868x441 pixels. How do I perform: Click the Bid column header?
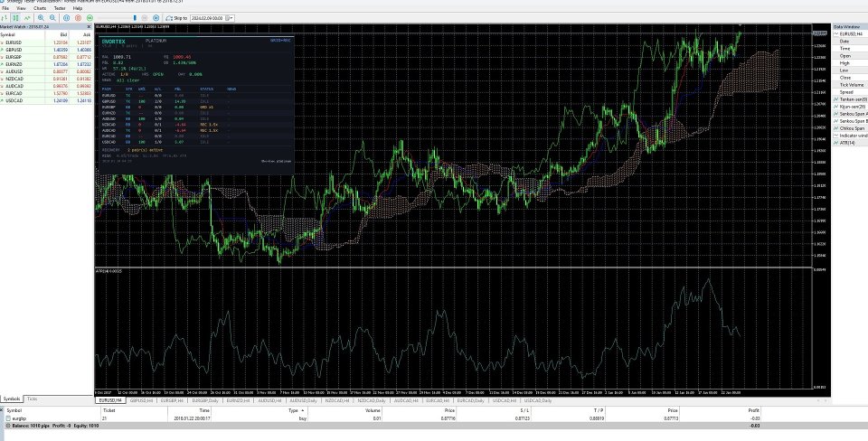pyautogui.click(x=63, y=34)
